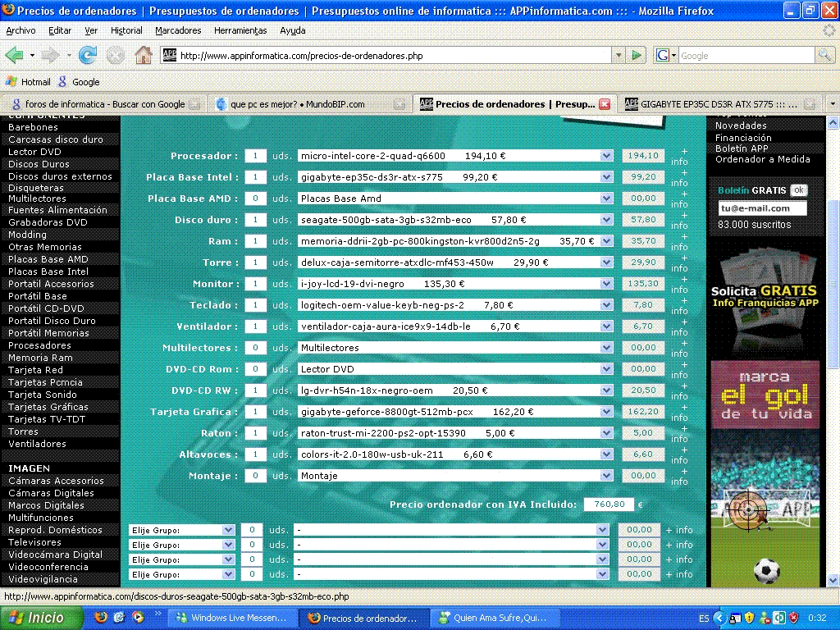Screen dimensions: 840x630
Task: Click total price field 760,80
Action: [609, 504]
